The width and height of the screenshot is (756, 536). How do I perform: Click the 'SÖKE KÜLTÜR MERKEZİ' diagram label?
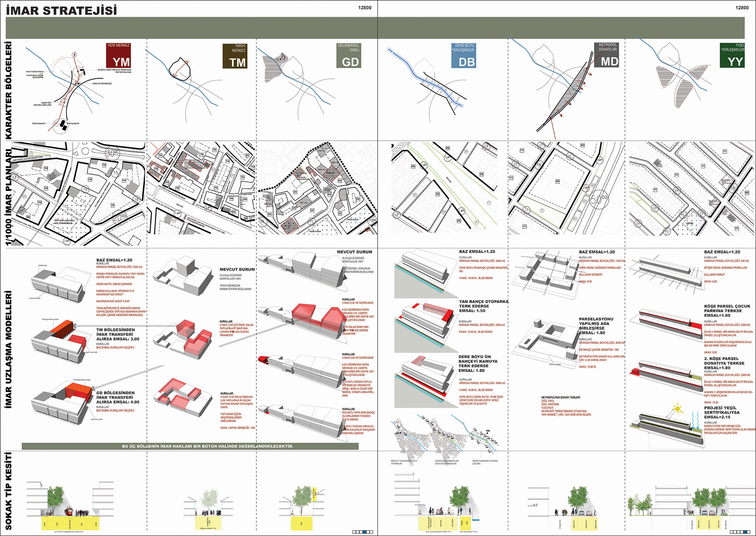(102, 84)
